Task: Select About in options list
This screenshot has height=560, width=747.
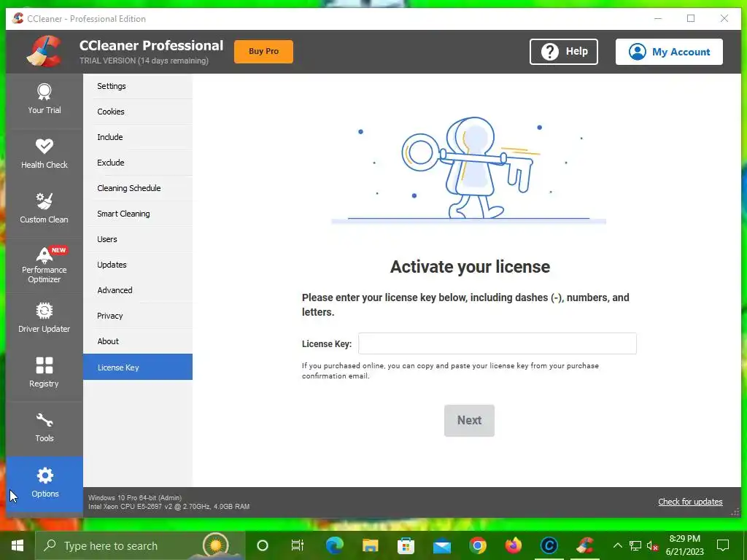Action: click(138, 341)
